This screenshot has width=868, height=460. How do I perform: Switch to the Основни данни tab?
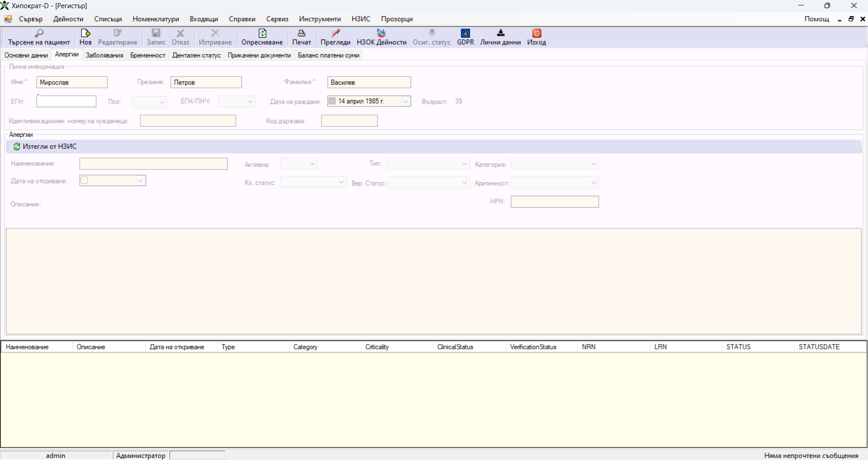[x=26, y=55]
